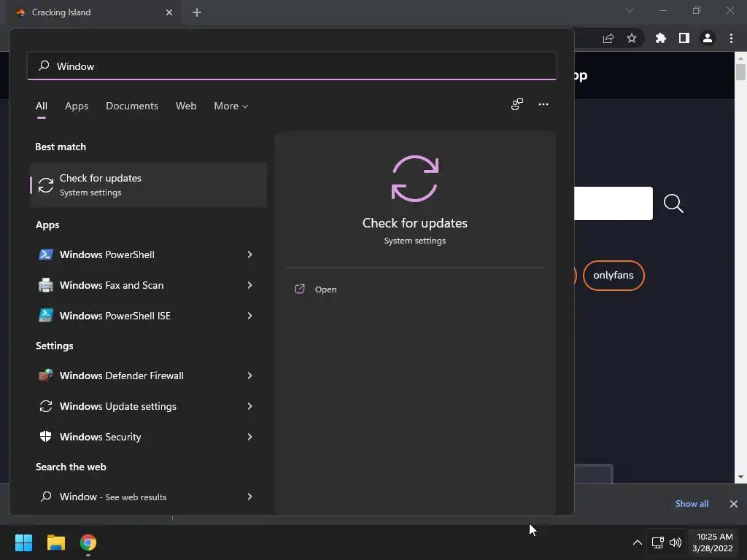Expand Windows Update settings options
The height and width of the screenshot is (560, 747).
click(249, 405)
